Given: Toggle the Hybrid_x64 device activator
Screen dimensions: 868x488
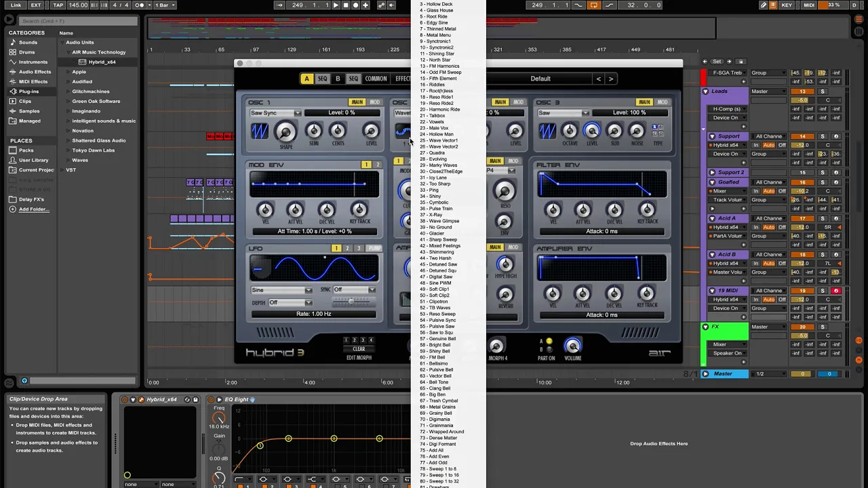Looking at the screenshot, I should (x=124, y=399).
